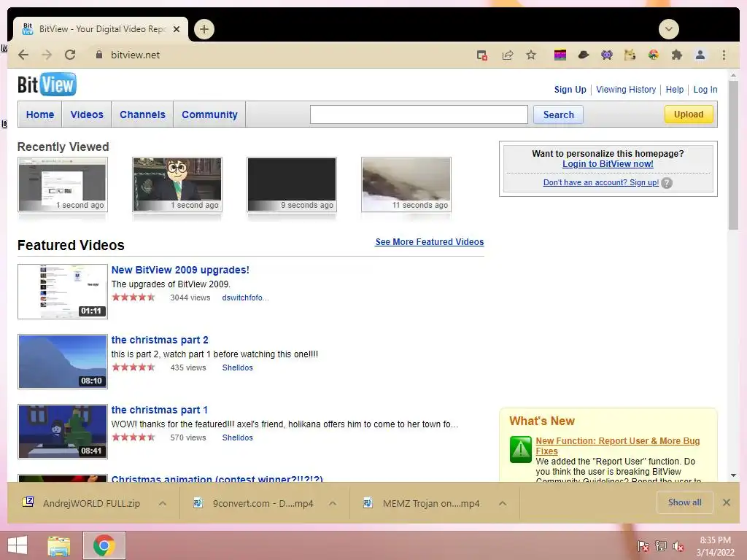Open a new tab with plus button
747x560 pixels.
click(x=204, y=29)
